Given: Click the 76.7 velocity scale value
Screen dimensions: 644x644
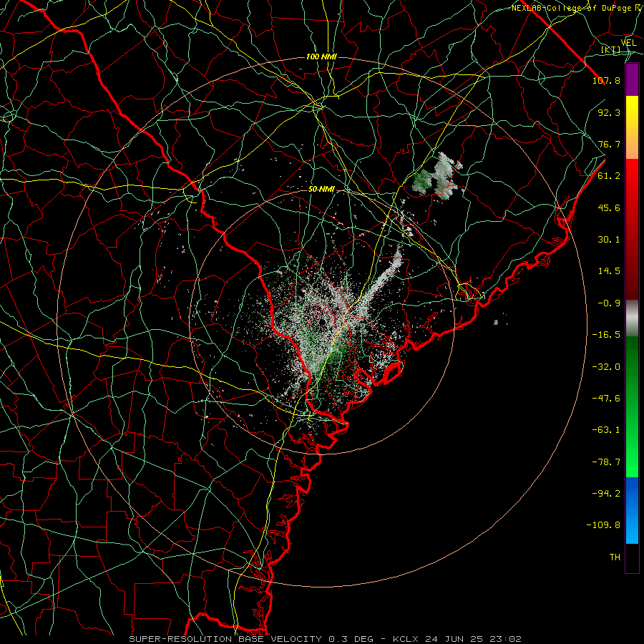Looking at the screenshot, I should [x=609, y=144].
